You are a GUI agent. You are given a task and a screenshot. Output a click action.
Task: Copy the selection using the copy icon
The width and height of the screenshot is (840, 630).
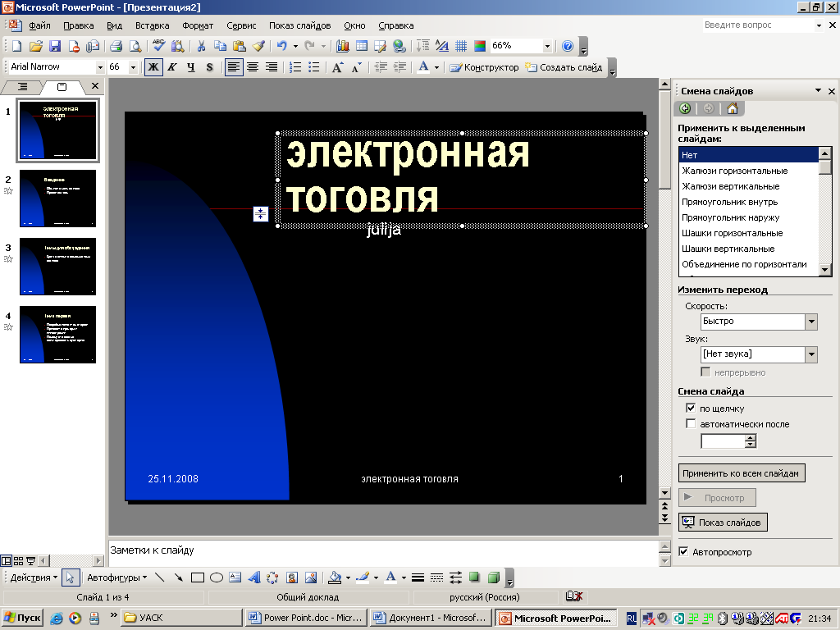click(220, 46)
